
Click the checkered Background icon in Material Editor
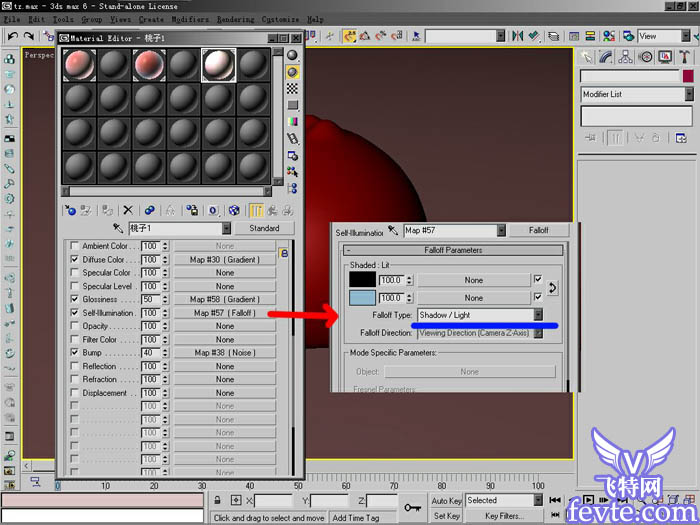293,89
